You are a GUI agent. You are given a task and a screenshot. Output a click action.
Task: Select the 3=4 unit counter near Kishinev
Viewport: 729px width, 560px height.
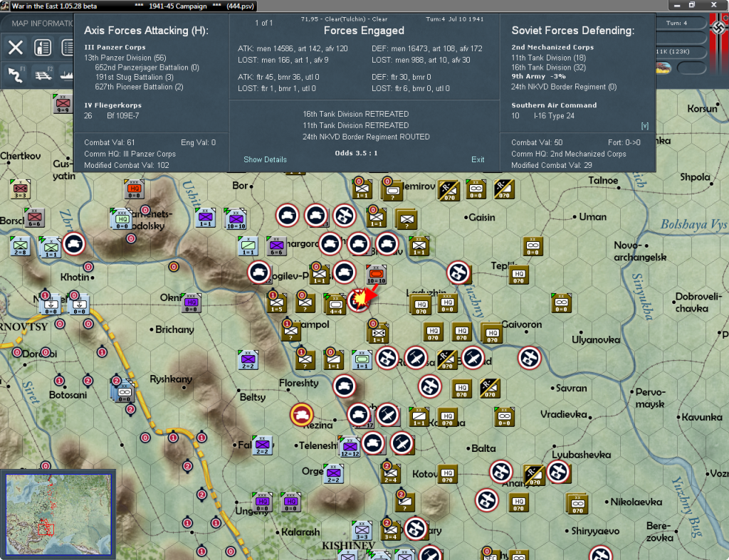point(391,531)
